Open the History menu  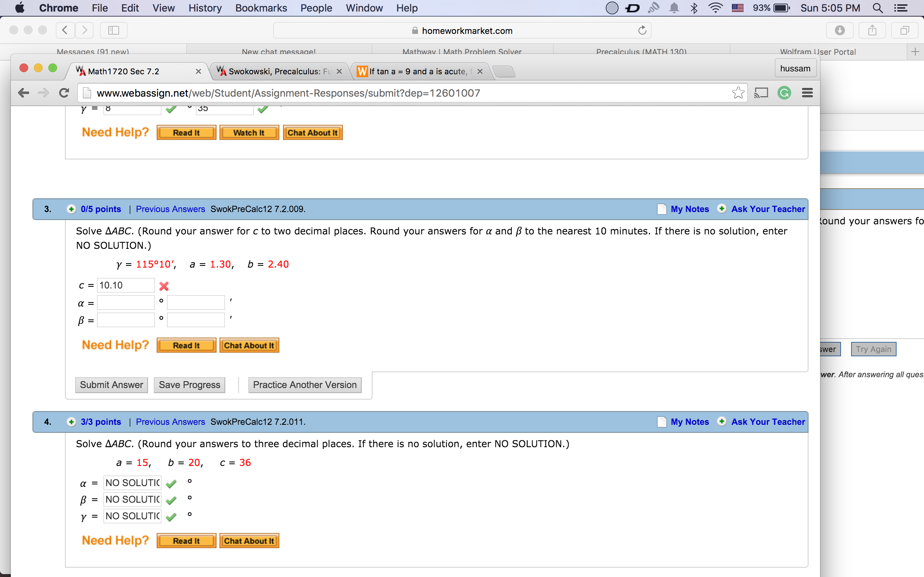205,8
